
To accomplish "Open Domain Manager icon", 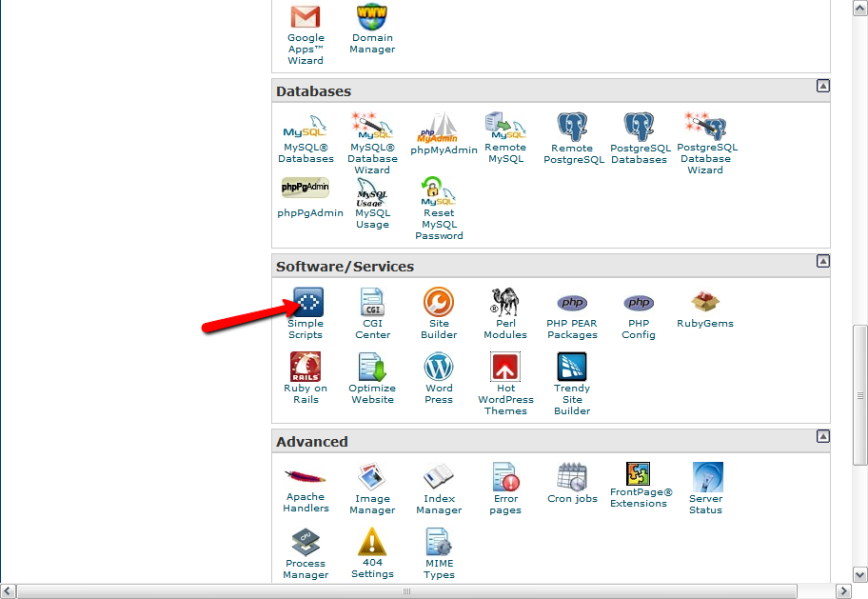I will 372,16.
